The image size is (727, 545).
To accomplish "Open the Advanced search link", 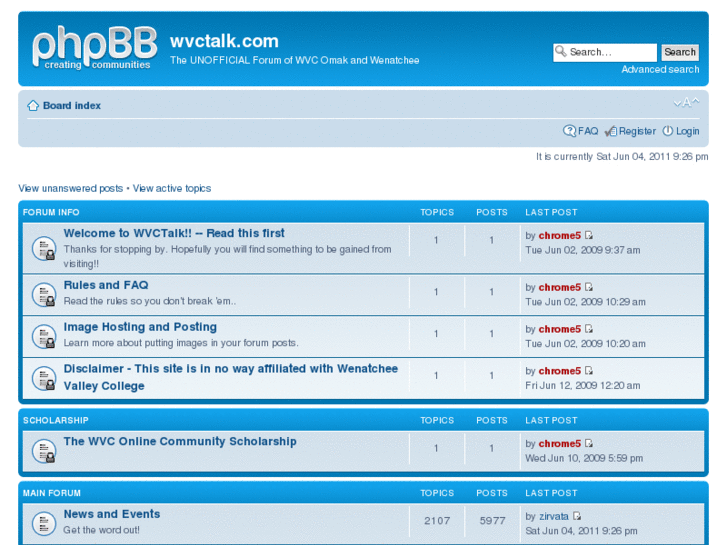I will coord(660,70).
